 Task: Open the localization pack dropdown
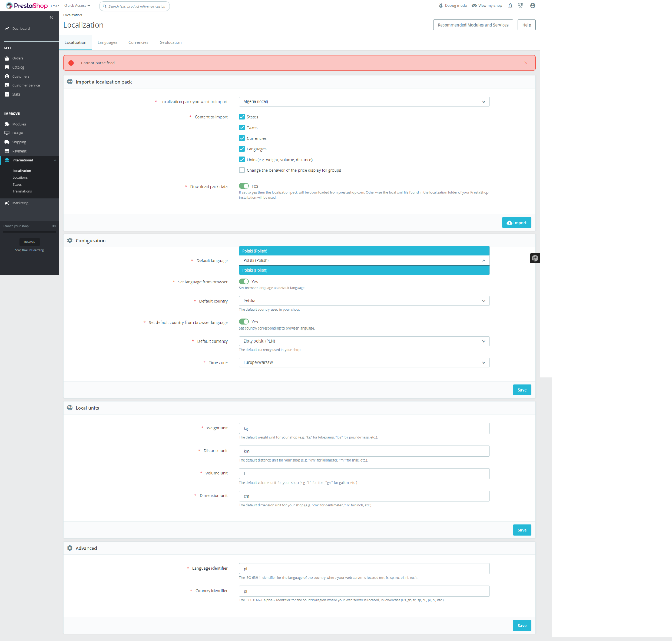[364, 101]
